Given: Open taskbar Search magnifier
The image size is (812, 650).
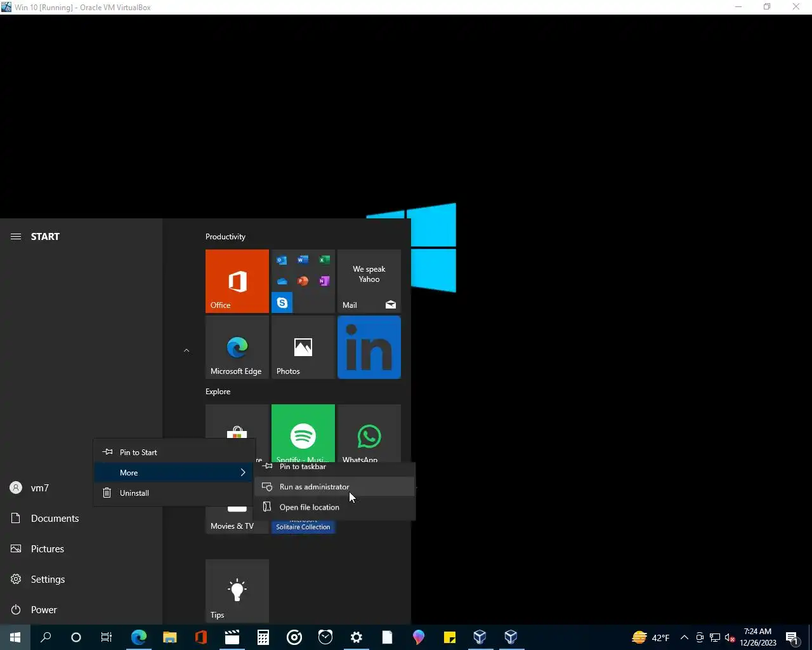Looking at the screenshot, I should pyautogui.click(x=46, y=637).
